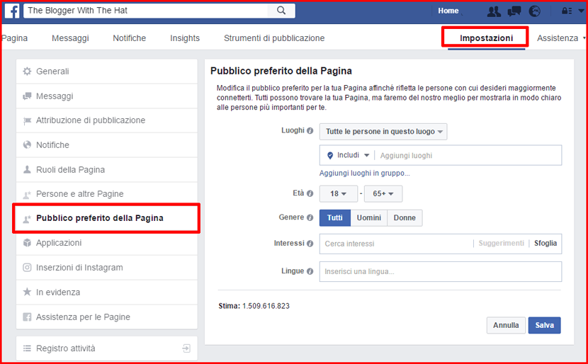Open Tutte le persone in questo luogo dropdown
This screenshot has width=588, height=364.
click(x=383, y=132)
